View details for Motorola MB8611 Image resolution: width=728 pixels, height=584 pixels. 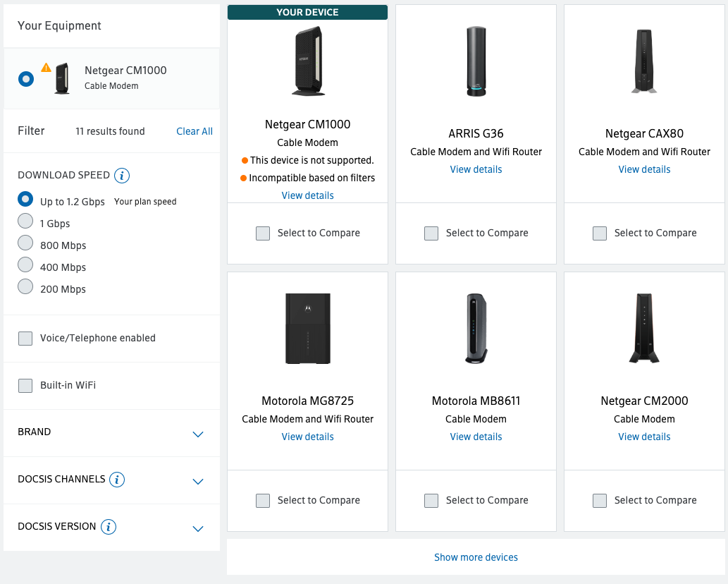tap(476, 437)
